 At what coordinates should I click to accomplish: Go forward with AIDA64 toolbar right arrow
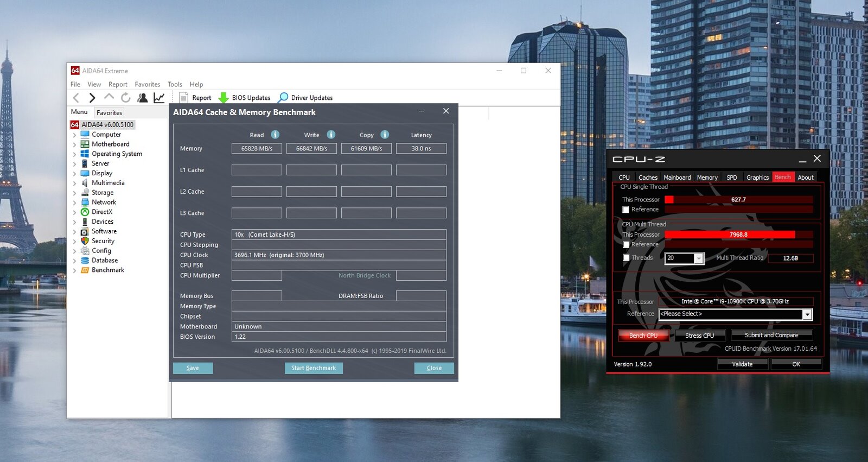92,98
